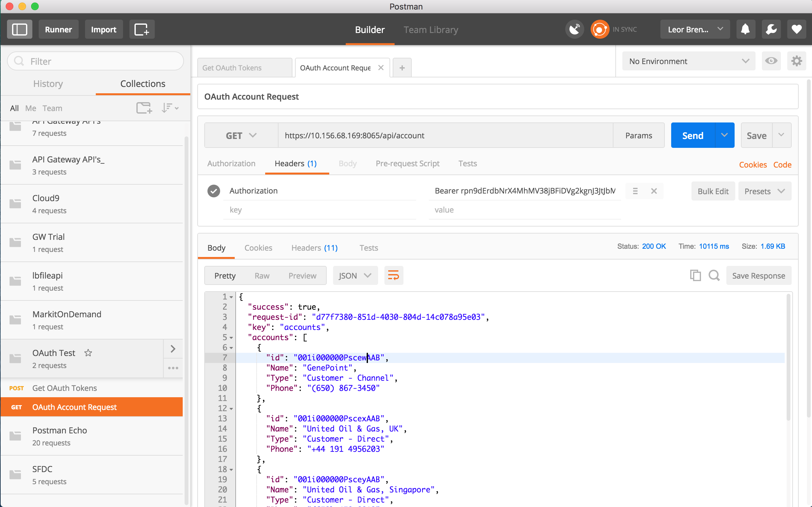812x507 pixels.
Task: Open the notifications bell
Action: click(x=745, y=30)
